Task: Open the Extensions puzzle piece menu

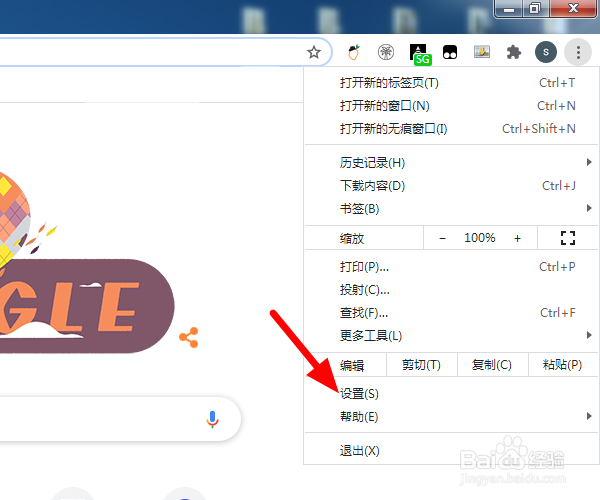Action: coord(514,52)
